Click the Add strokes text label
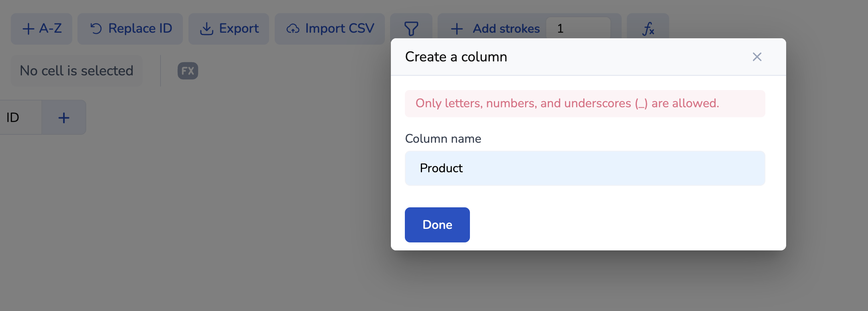This screenshot has height=311, width=868. pos(506,29)
